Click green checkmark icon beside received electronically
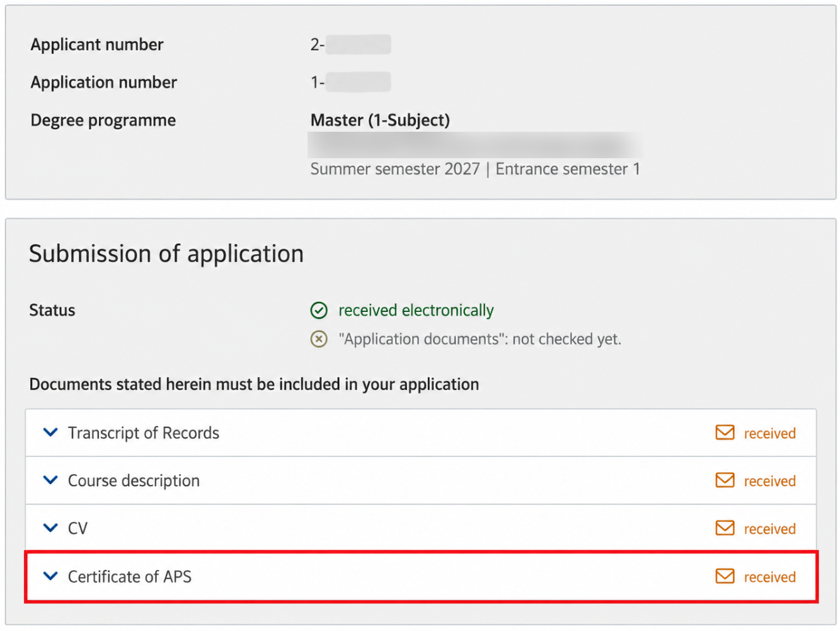 point(319,310)
